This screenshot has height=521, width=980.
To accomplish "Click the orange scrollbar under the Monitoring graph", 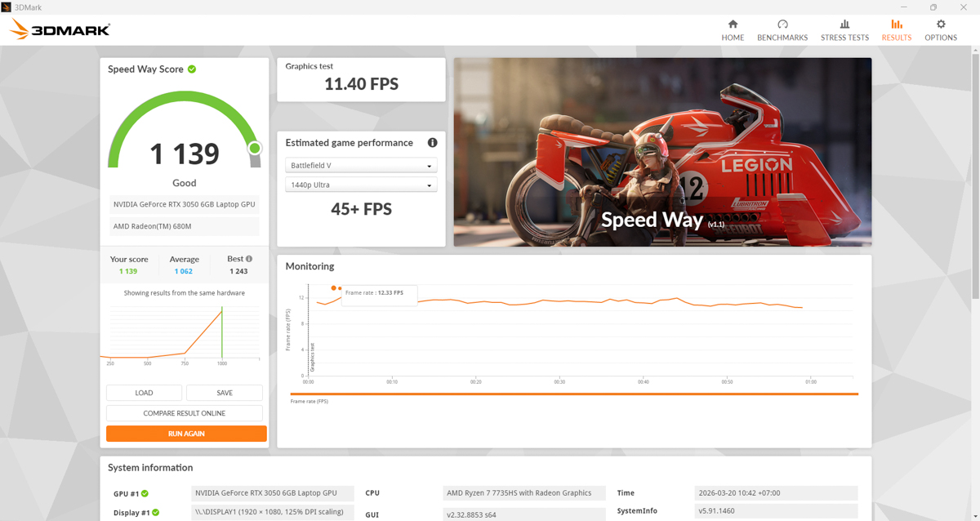I will coord(573,393).
